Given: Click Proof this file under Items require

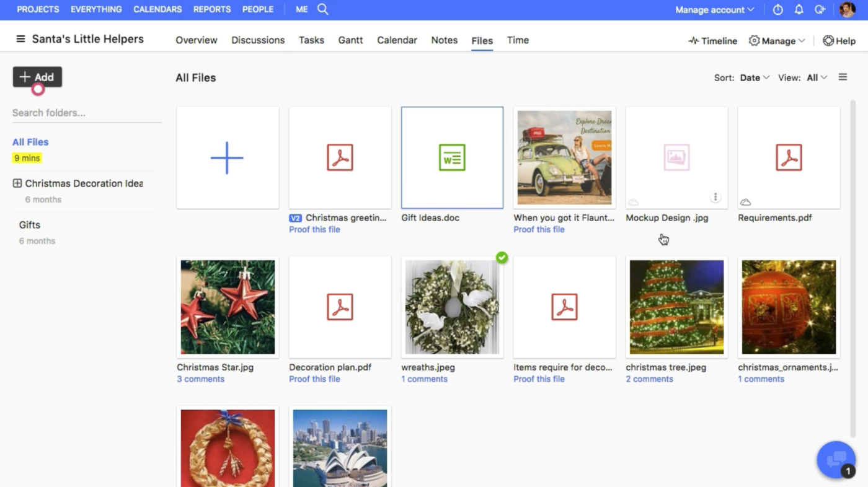Looking at the screenshot, I should point(539,379).
